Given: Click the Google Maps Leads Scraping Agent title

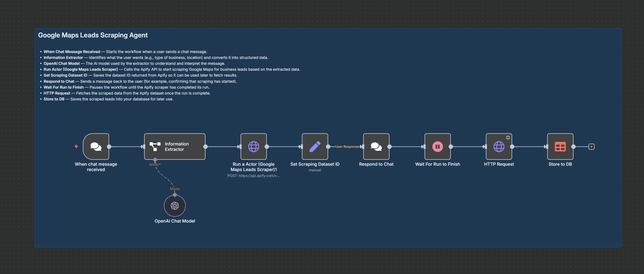Looking at the screenshot, I should pos(93,35).
